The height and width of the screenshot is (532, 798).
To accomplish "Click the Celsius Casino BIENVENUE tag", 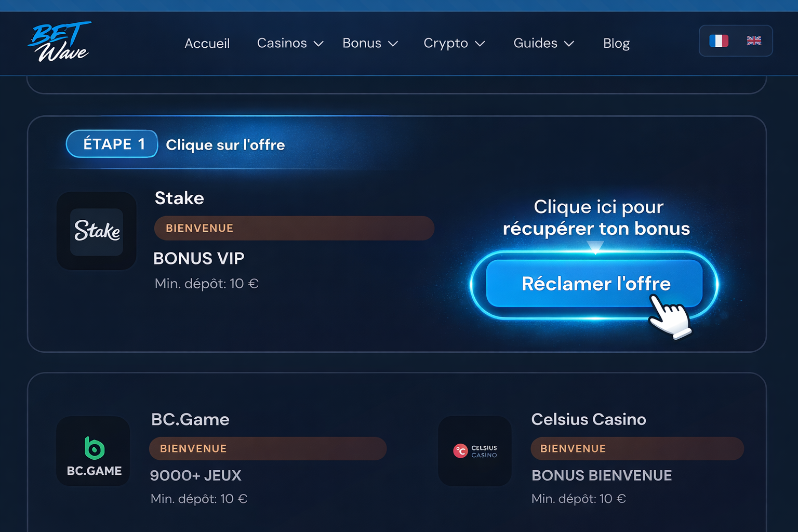I will coord(637,448).
